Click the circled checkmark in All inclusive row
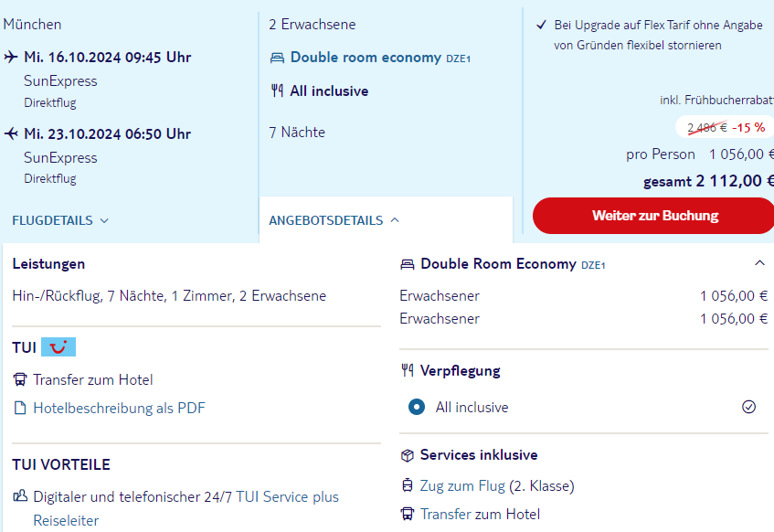Image resolution: width=774 pixels, height=532 pixels. pos(748,407)
